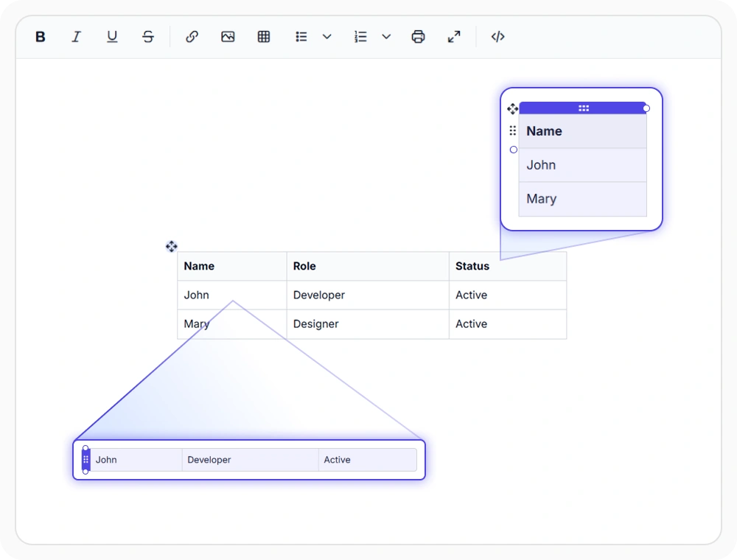Image resolution: width=737 pixels, height=560 pixels.
Task: Click row drag handle in zoomed row callout
Action: (x=85, y=460)
